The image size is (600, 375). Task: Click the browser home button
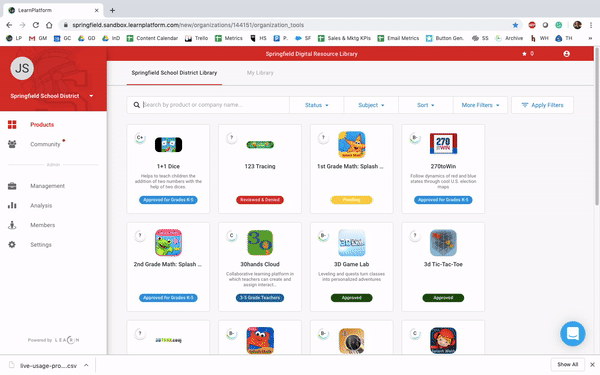coord(49,25)
